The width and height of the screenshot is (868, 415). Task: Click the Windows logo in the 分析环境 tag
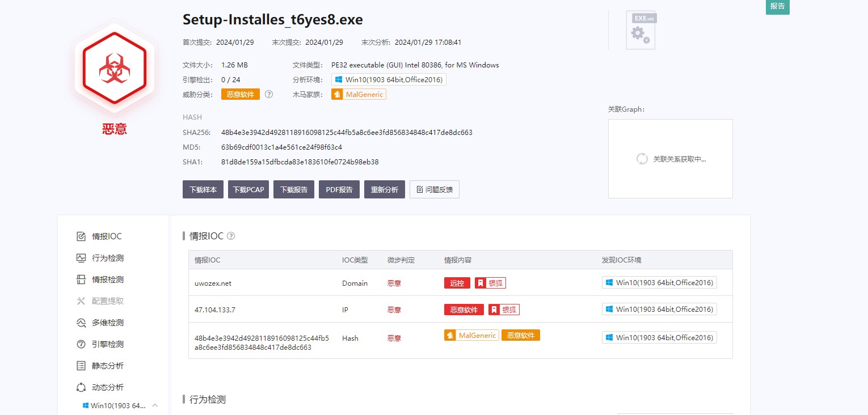pyautogui.click(x=339, y=79)
